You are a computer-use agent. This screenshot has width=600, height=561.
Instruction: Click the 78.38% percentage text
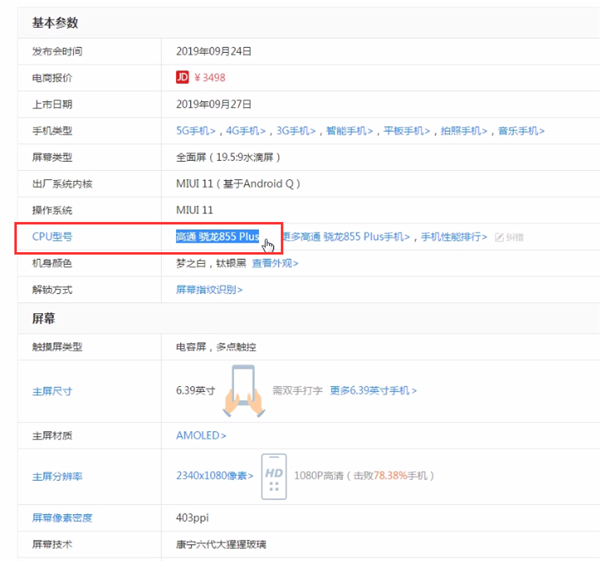[x=390, y=476]
